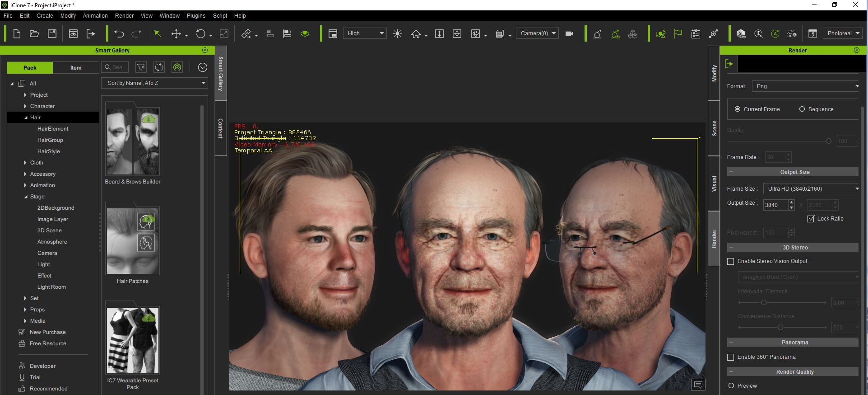Click the circled A auto toolbar icon
Image resolution: width=868 pixels, height=395 pixels.
[x=775, y=33]
